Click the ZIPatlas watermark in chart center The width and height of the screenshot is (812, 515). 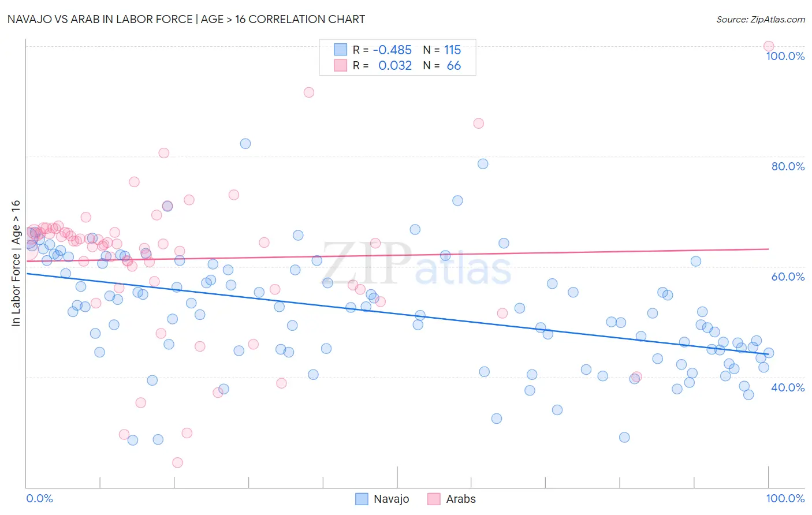click(416, 264)
